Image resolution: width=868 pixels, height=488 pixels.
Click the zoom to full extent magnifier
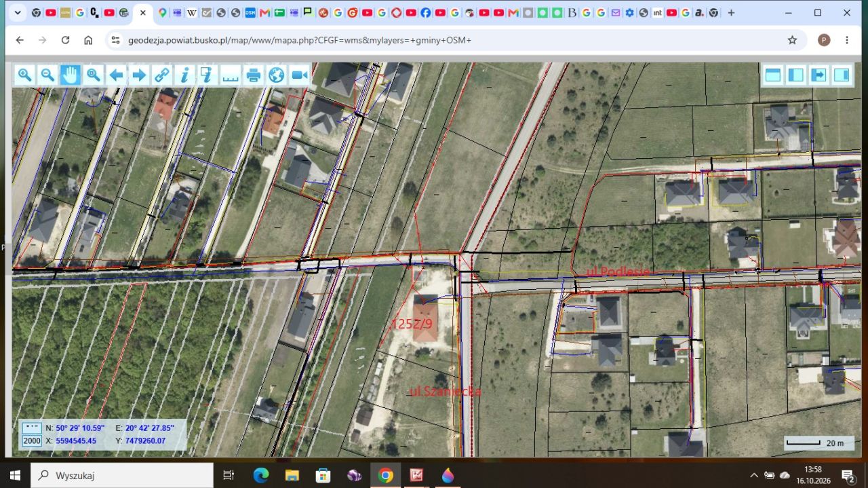pyautogui.click(x=94, y=75)
